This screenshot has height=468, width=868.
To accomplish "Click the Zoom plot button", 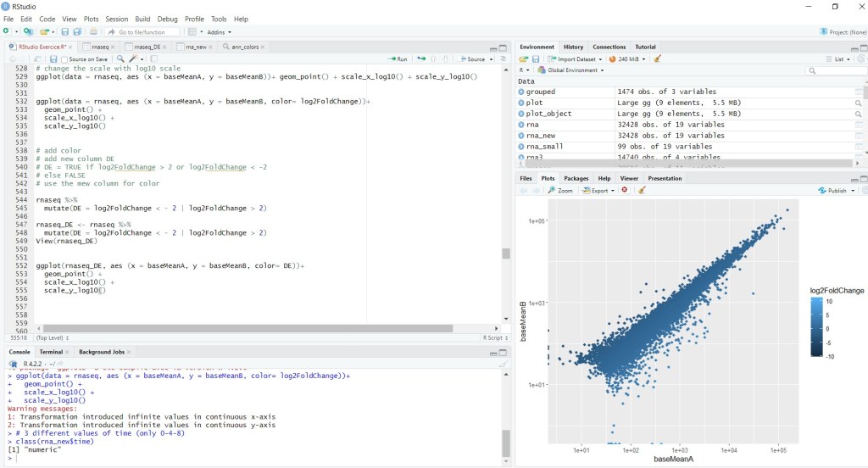I will click(560, 191).
